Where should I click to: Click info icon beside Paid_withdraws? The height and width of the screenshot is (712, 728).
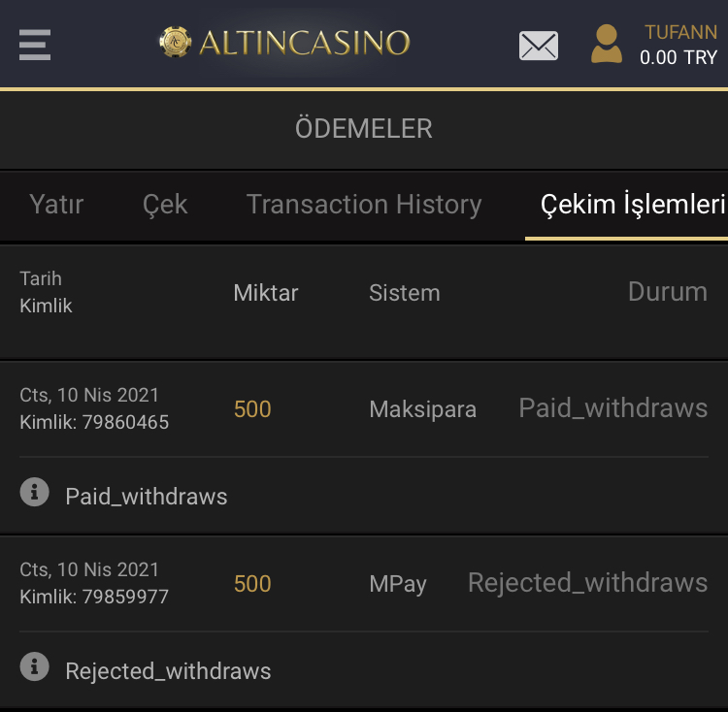coord(34,493)
